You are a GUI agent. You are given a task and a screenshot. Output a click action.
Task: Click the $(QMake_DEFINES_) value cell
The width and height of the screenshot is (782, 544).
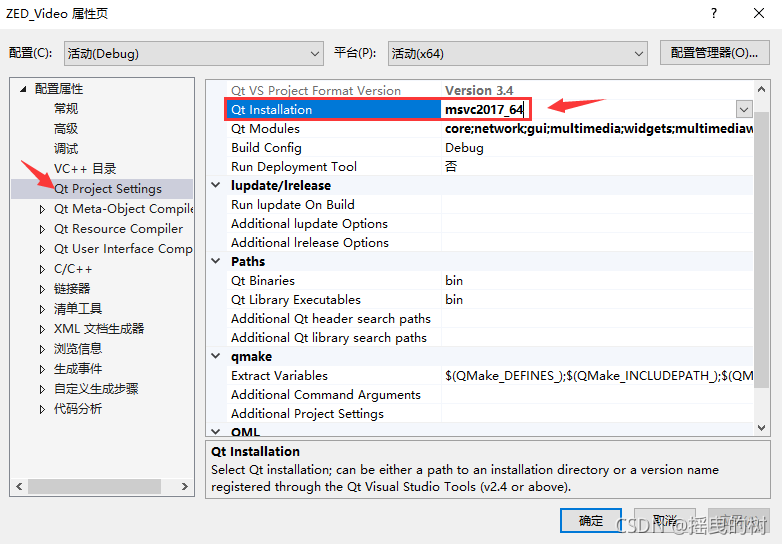point(598,375)
